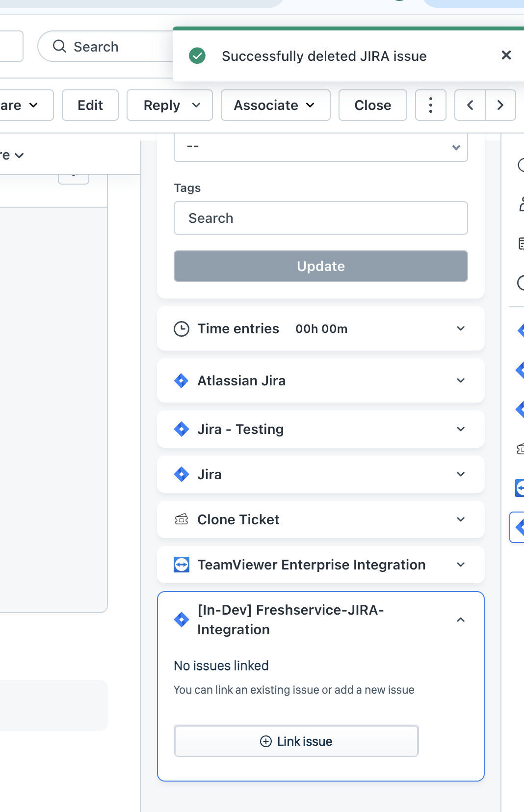Click the Edit button
The image size is (524, 812).
point(90,105)
